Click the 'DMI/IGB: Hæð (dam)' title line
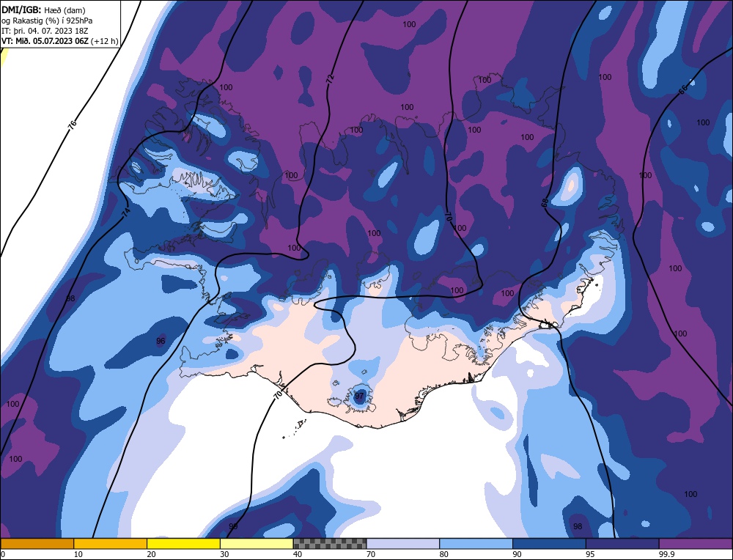The image size is (733, 560). point(43,10)
